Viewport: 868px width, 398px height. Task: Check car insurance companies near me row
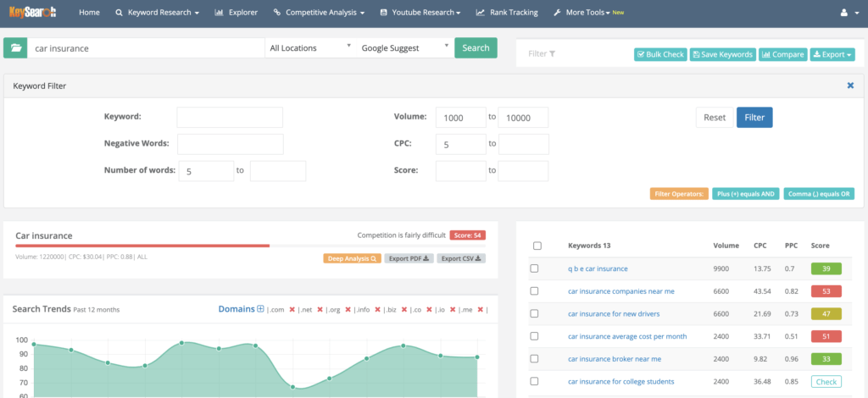(534, 291)
